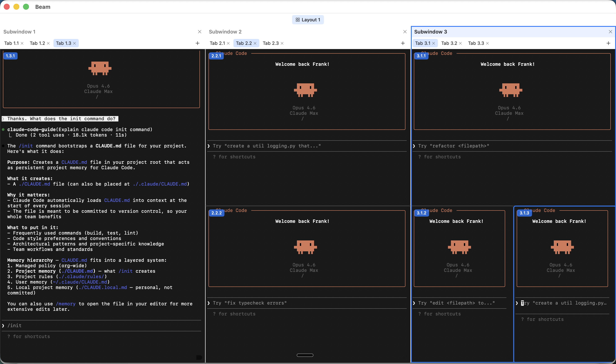This screenshot has width=616, height=364.
Task: Close the Subwindow 1 panel
Action: [x=199, y=32]
